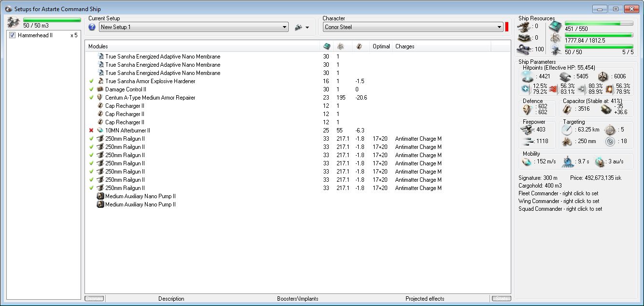Screen dimensions: 644x306
Task: Switch to the Stats tab
Action: pyautogui.click(x=501, y=299)
